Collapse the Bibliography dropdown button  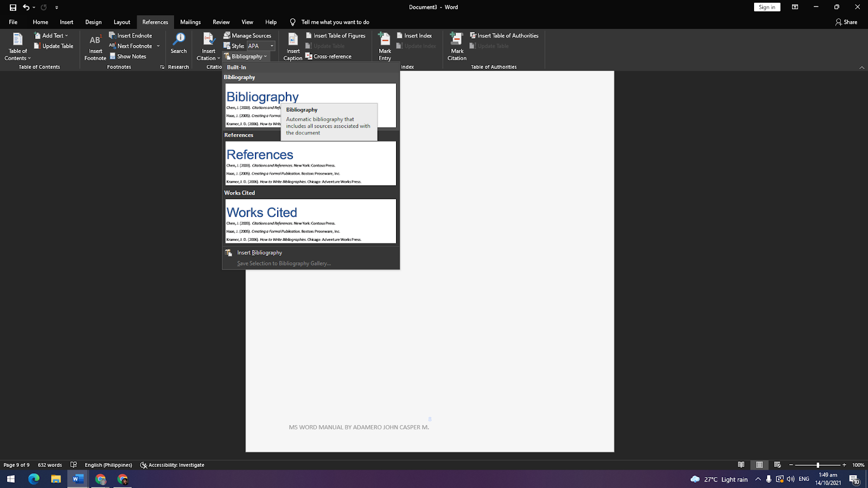245,56
